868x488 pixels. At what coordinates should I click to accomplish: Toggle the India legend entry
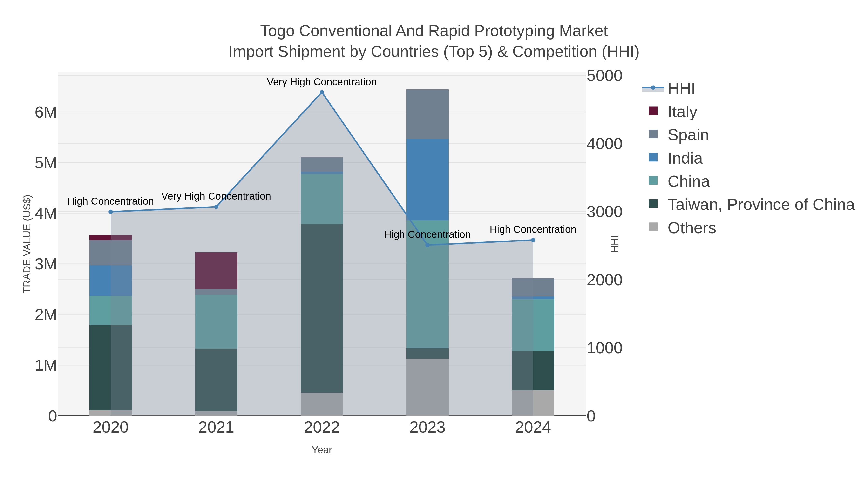(675, 158)
